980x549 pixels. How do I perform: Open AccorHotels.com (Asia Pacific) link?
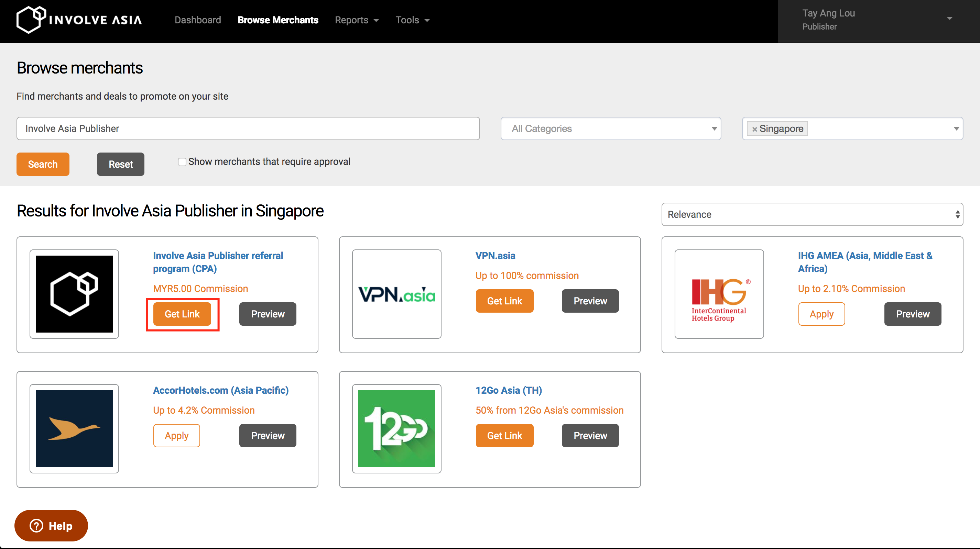point(221,391)
